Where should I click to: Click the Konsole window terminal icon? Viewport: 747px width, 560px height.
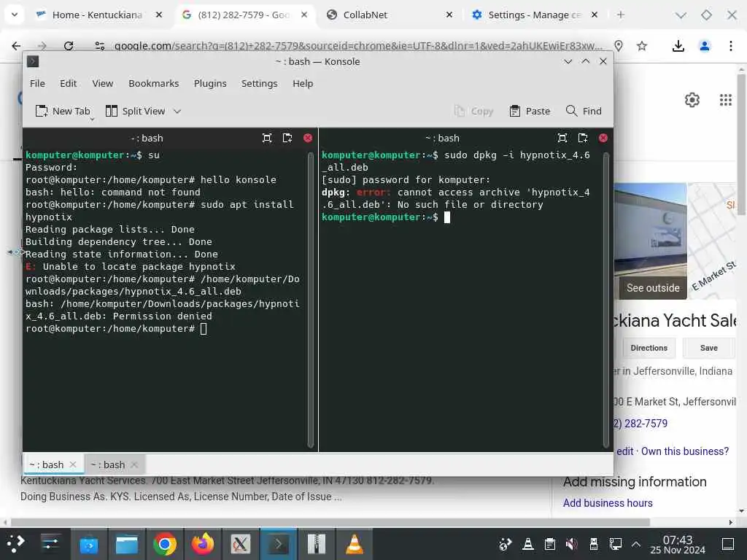(x=33, y=61)
